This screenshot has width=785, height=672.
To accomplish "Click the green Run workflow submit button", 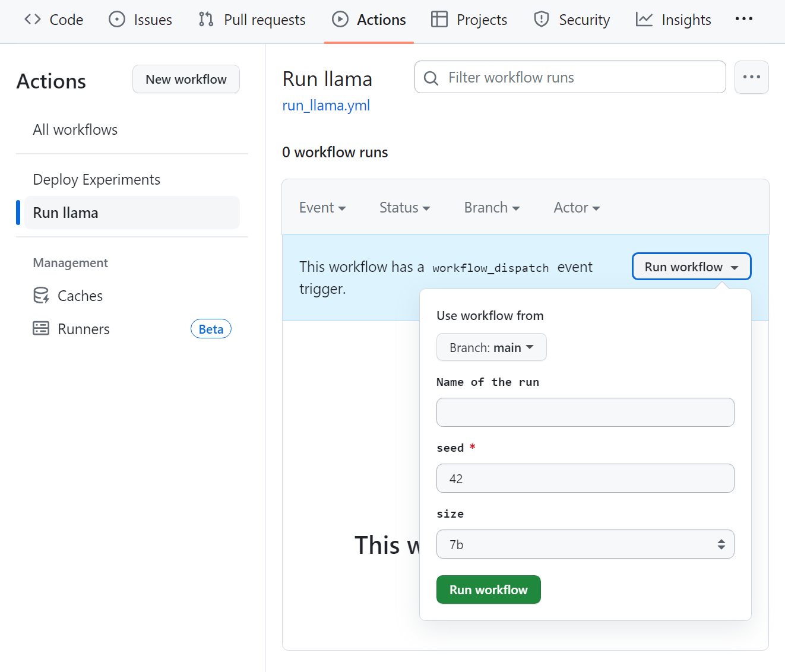I will [489, 589].
